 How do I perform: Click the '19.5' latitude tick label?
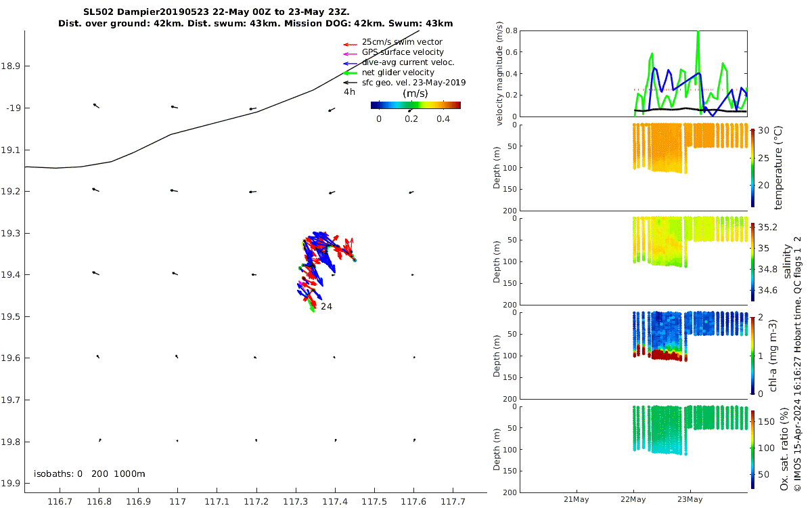click(10, 316)
